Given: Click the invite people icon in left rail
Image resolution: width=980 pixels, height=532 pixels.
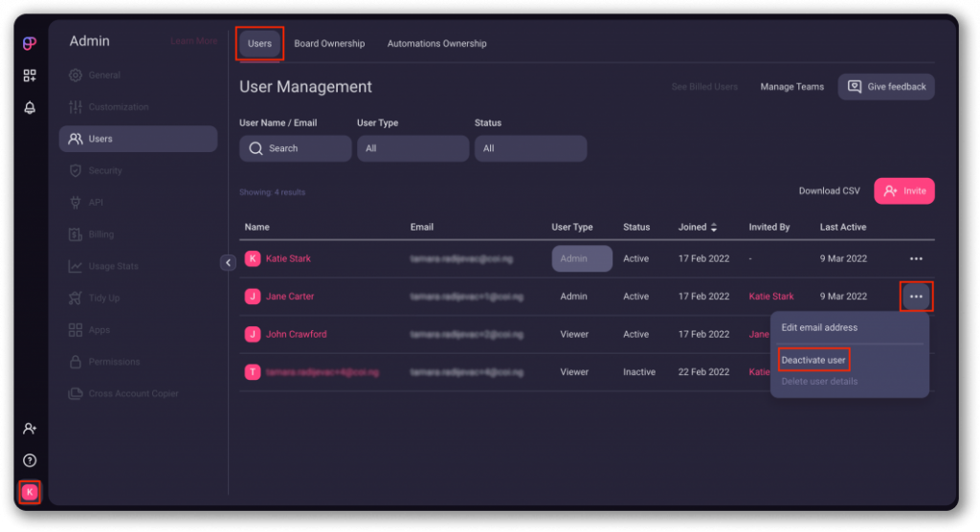Looking at the screenshot, I should [x=30, y=429].
